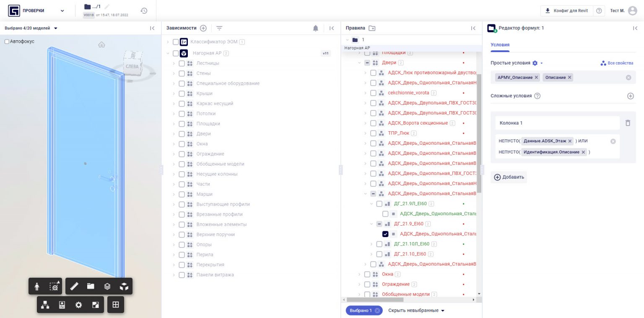The width and height of the screenshot is (644, 318).
Task: Click the Конфиг для Revit button
Action: (x=567, y=10)
